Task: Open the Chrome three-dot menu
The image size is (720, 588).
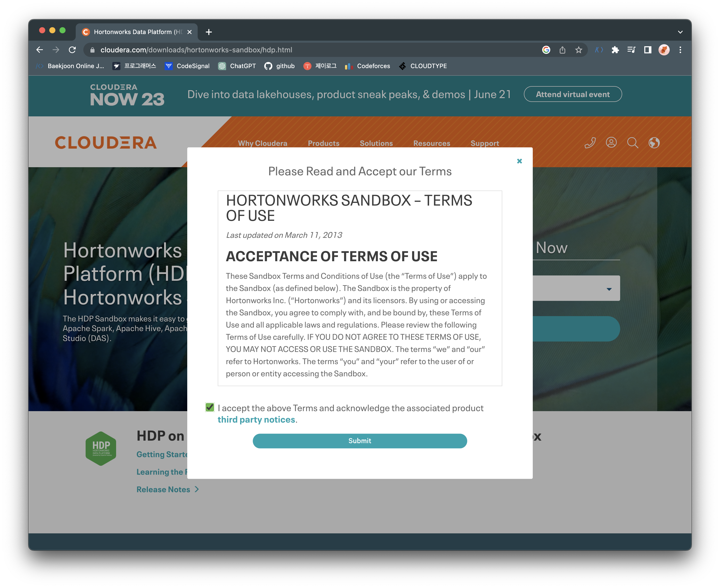Action: click(680, 50)
